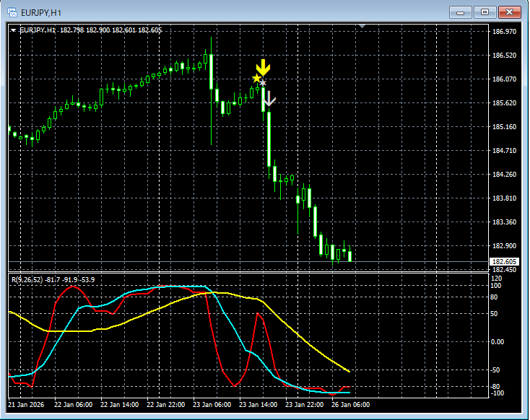This screenshot has height=420, width=530.
Task: Select the yellow star marker
Action: pos(256,78)
